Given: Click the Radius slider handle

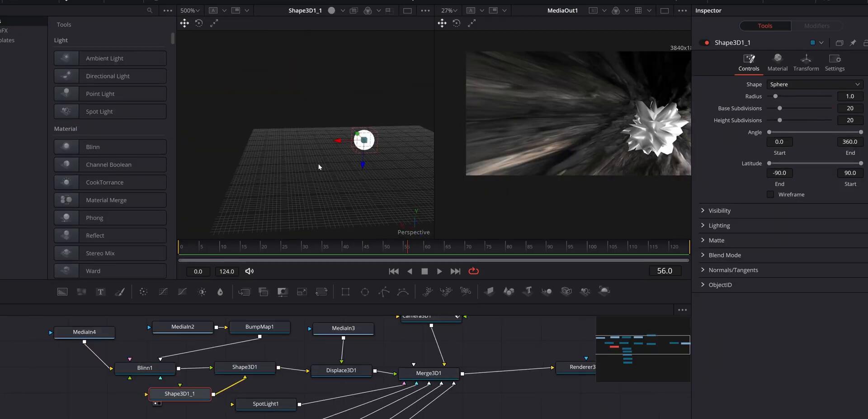Looking at the screenshot, I should (775, 96).
